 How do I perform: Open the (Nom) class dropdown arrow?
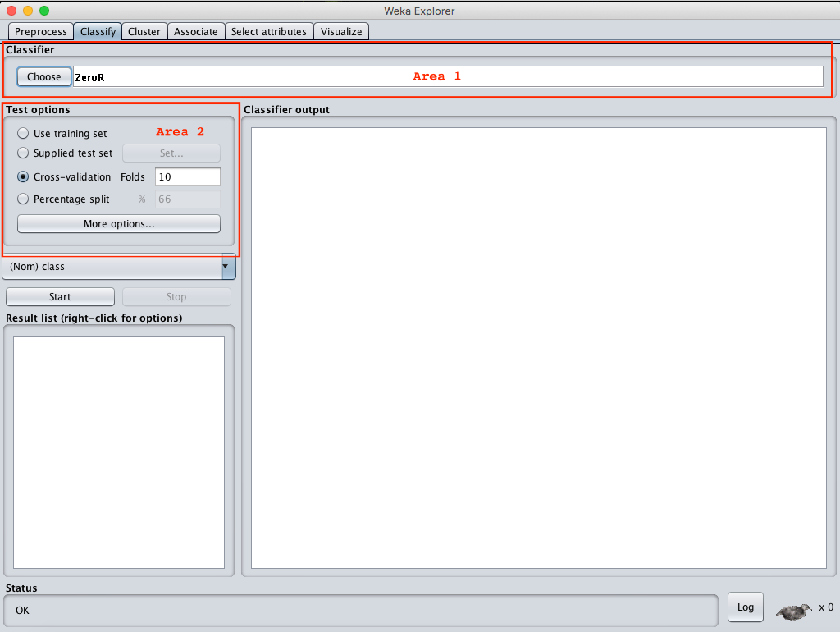(225, 266)
